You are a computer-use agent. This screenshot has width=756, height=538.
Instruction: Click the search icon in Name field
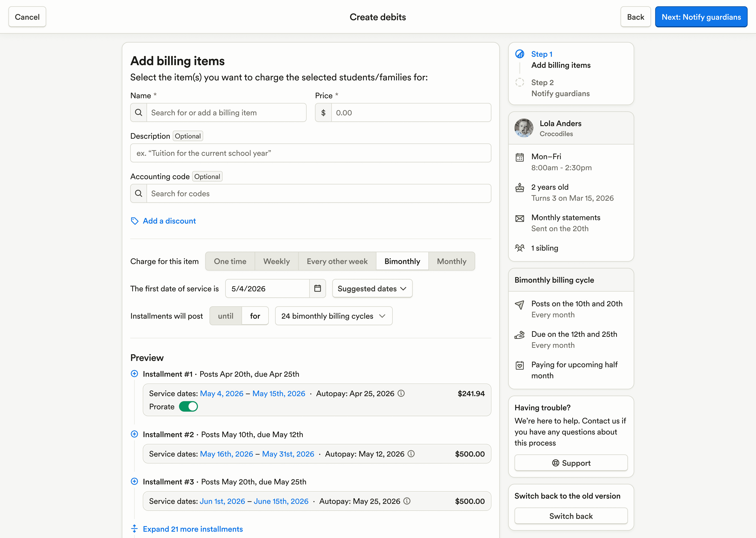click(x=139, y=113)
